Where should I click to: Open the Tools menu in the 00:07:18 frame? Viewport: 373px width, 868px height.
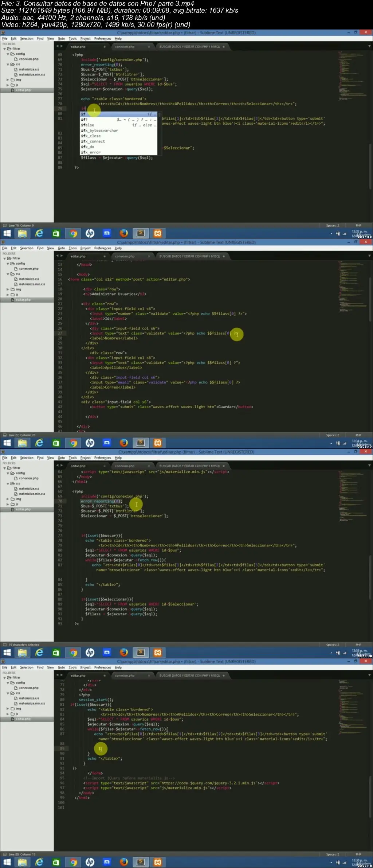[72, 667]
